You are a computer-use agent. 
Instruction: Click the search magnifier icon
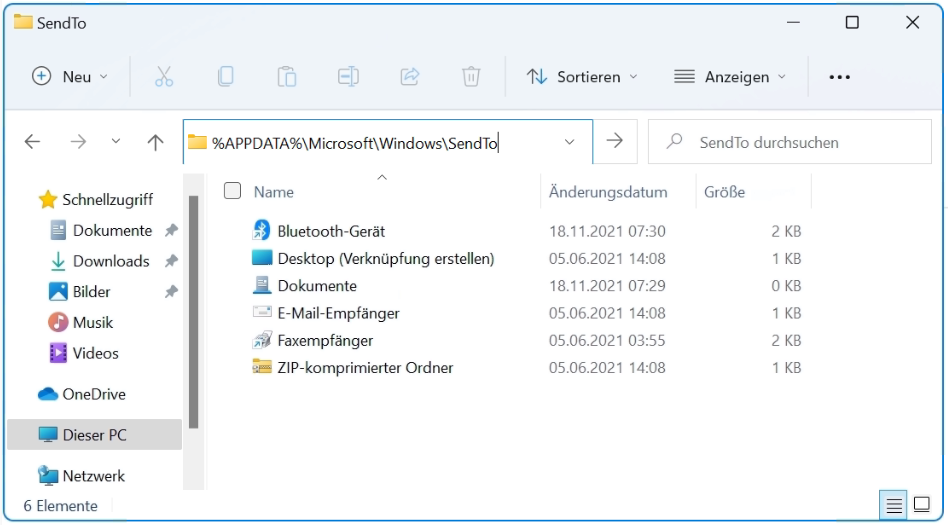[x=674, y=142]
